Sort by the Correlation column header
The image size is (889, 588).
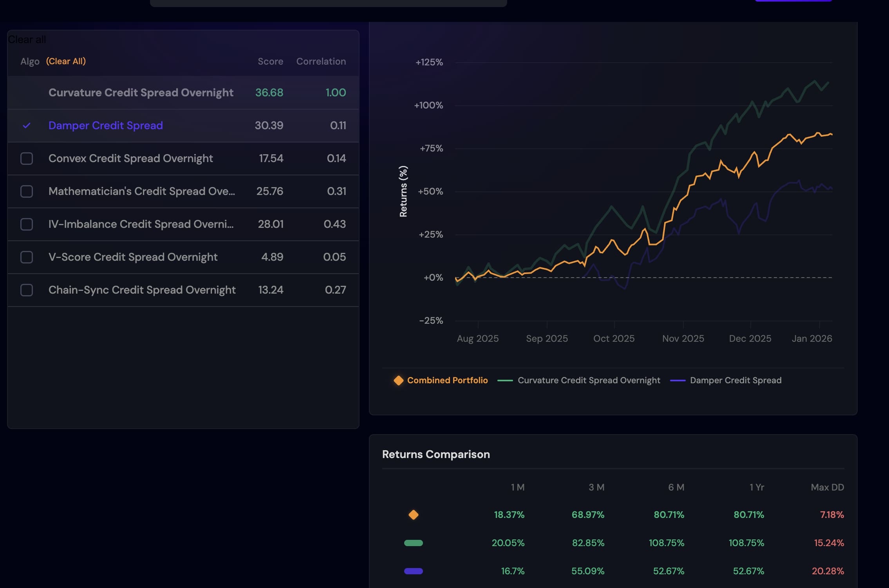pyautogui.click(x=321, y=61)
